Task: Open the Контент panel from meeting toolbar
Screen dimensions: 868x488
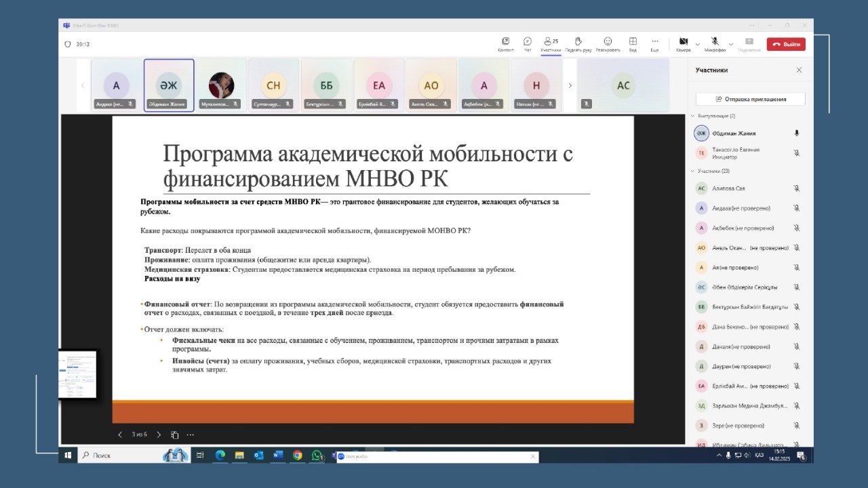Action: pyautogui.click(x=505, y=44)
